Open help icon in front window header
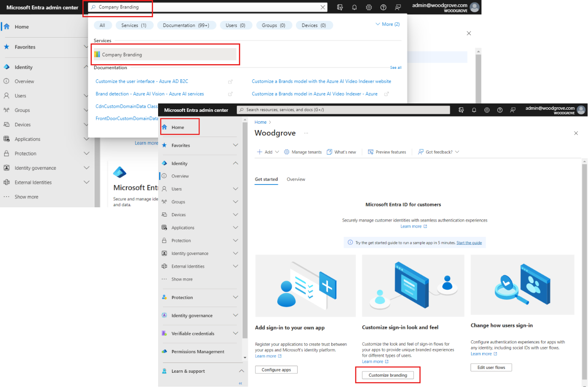Viewport: 588px width, 388px height. tap(500, 110)
